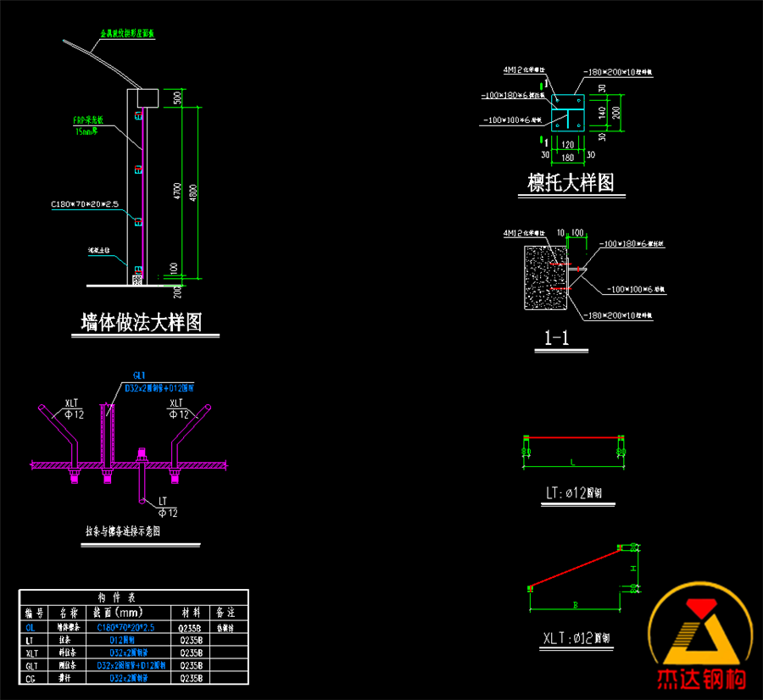Select the D32x2 section cell in CG row

click(x=129, y=679)
